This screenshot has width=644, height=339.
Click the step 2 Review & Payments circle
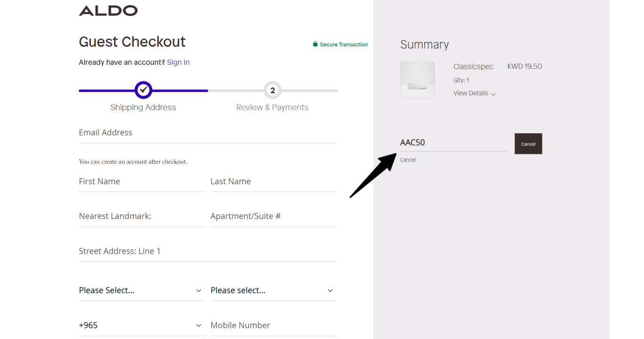[x=273, y=90]
